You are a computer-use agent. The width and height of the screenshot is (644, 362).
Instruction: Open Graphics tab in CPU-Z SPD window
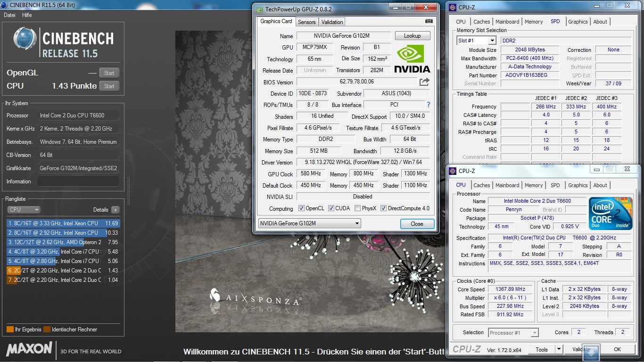(578, 22)
